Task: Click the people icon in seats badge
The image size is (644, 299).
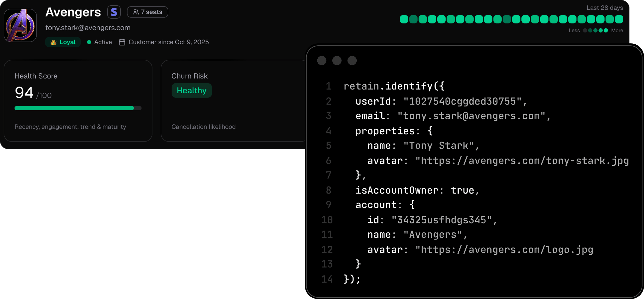Action: tap(136, 12)
